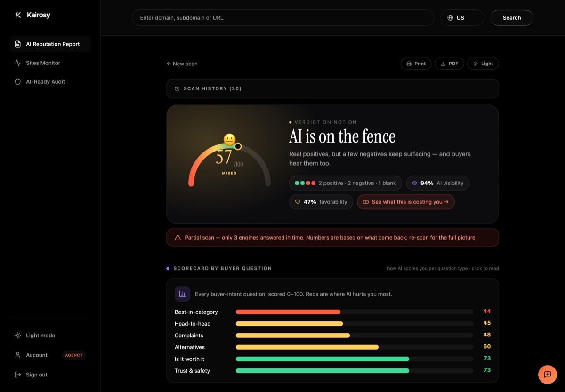
Task: Click the AI Reputation Report document icon
Action: [18, 44]
